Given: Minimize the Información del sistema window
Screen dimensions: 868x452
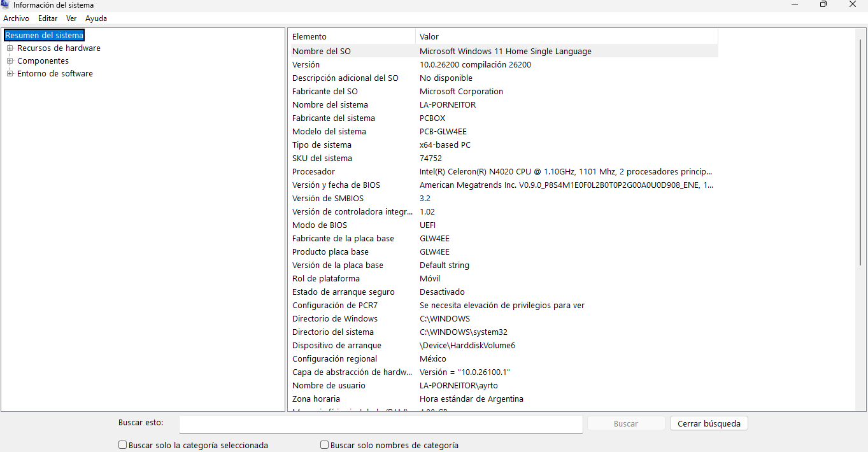Looking at the screenshot, I should 795,4.
